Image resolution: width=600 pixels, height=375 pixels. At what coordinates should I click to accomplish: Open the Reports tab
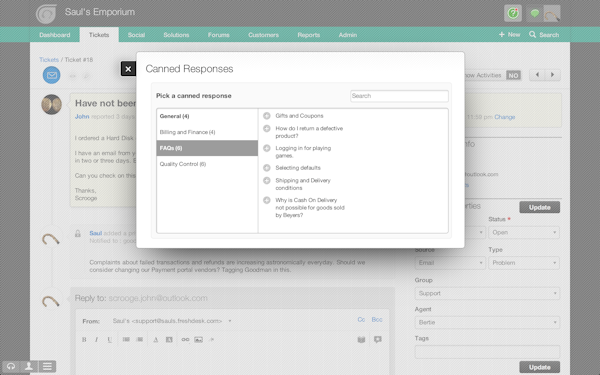pyautogui.click(x=308, y=35)
